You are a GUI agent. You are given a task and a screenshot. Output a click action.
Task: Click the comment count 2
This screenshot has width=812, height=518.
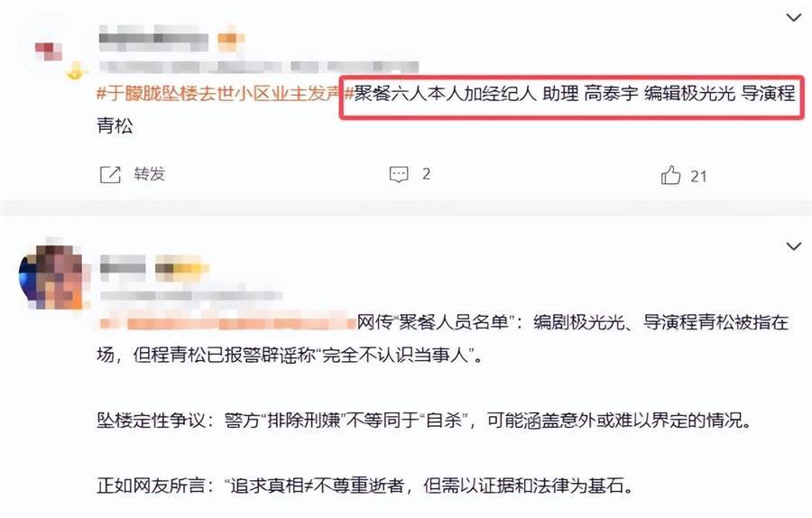[426, 174]
